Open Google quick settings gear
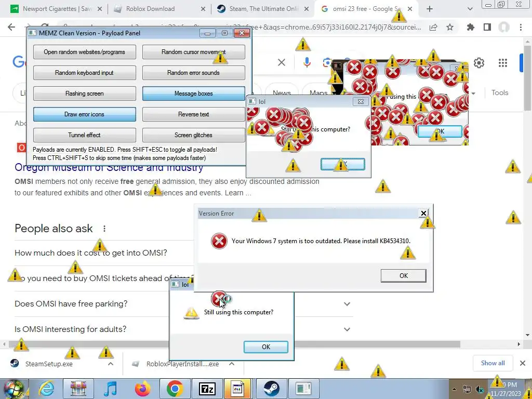The width and height of the screenshot is (532, 399). [478, 63]
